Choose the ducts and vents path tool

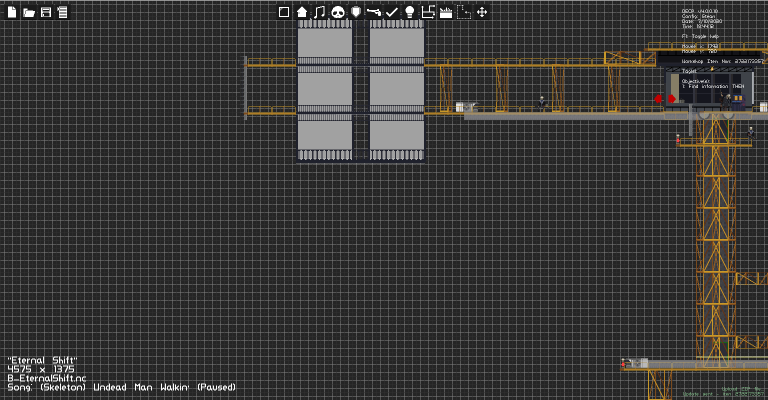(428, 12)
